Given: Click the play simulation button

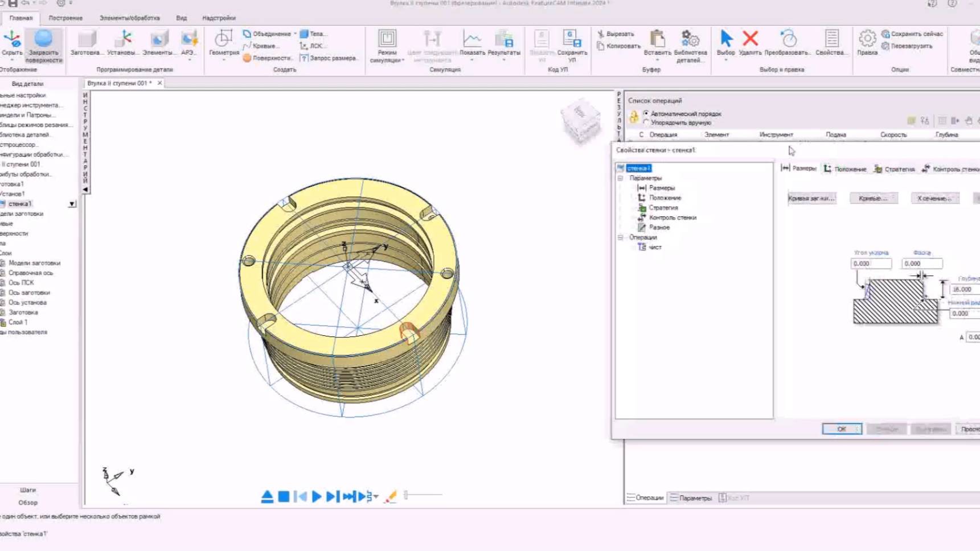Looking at the screenshot, I should pos(317,497).
